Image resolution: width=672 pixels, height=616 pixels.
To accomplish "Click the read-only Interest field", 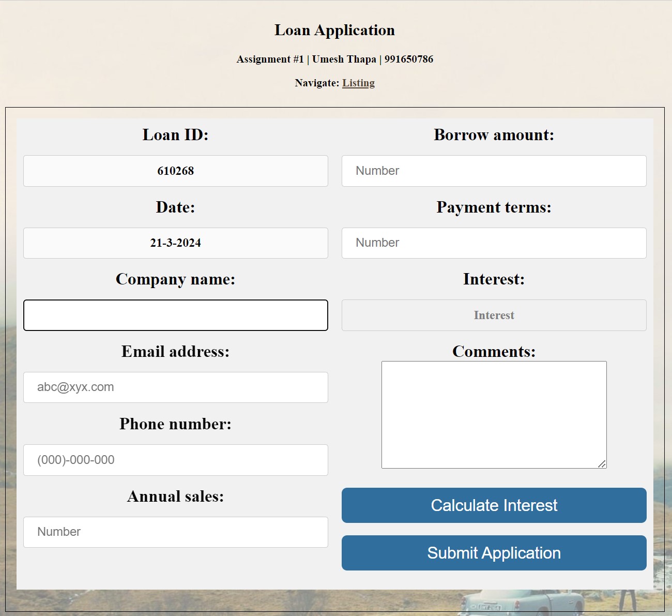I will (x=494, y=315).
